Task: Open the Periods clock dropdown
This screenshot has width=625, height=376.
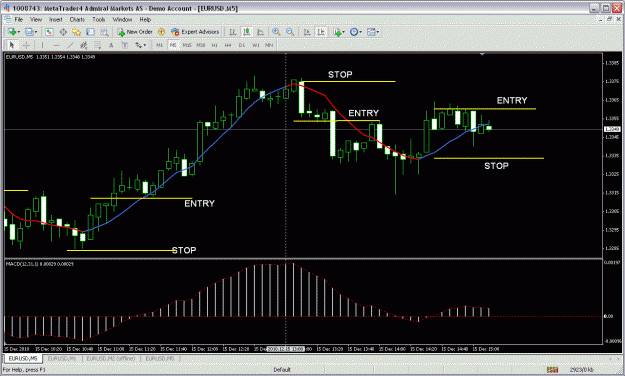Action: pyautogui.click(x=356, y=32)
